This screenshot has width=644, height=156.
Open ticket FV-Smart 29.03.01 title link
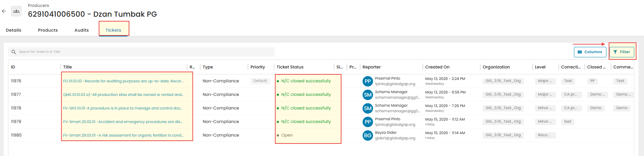click(x=123, y=135)
